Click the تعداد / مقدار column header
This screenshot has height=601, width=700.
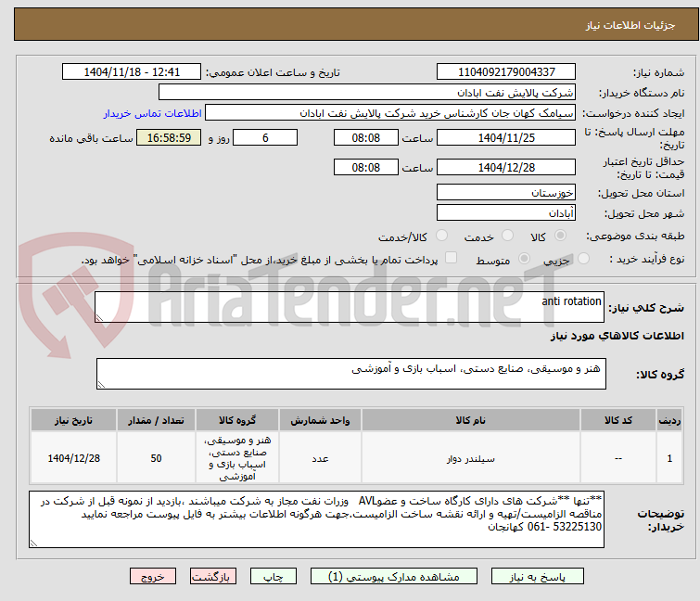[156, 420]
